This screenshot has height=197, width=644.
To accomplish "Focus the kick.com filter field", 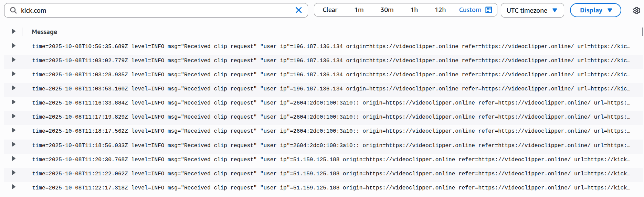I will pyautogui.click(x=156, y=10).
